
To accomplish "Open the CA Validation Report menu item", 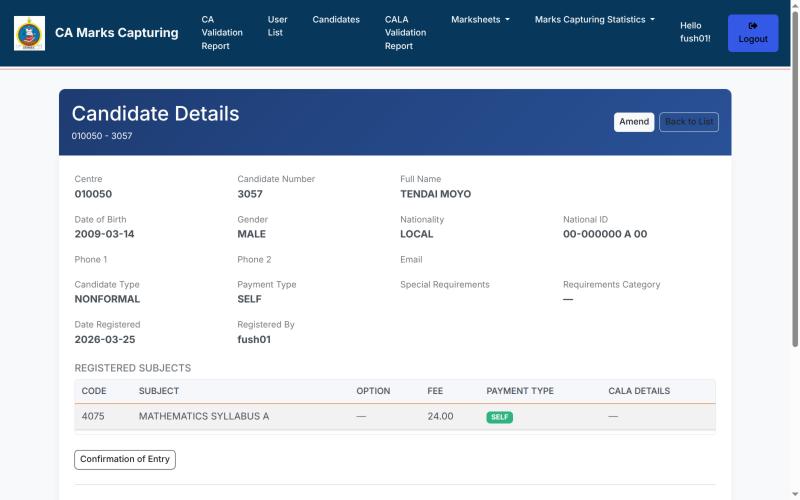I will pos(222,33).
